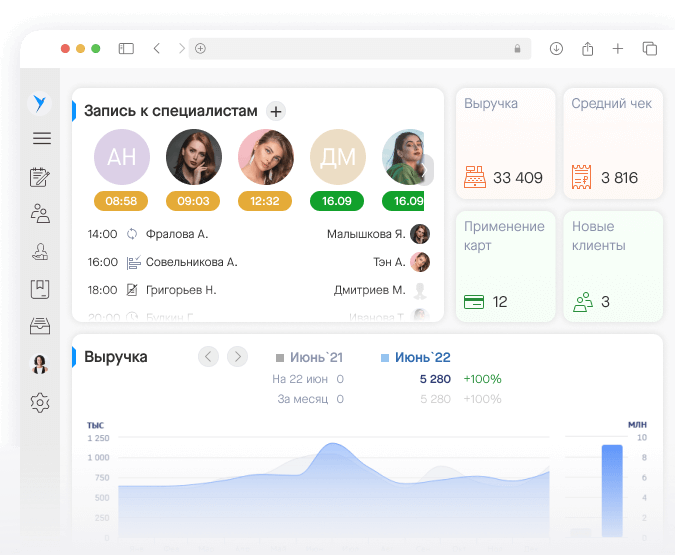This screenshot has height=555, width=675.
Task: Toggle the Июнь`22 chart legend series
Action: pyautogui.click(x=415, y=357)
